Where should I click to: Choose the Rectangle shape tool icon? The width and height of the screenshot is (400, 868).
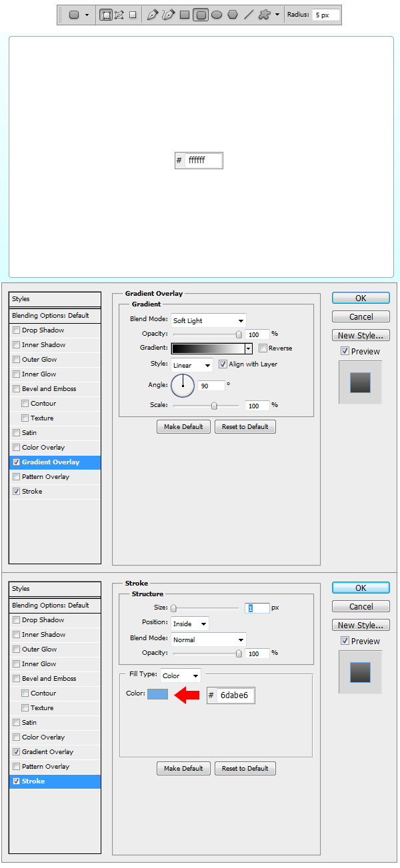point(185,15)
